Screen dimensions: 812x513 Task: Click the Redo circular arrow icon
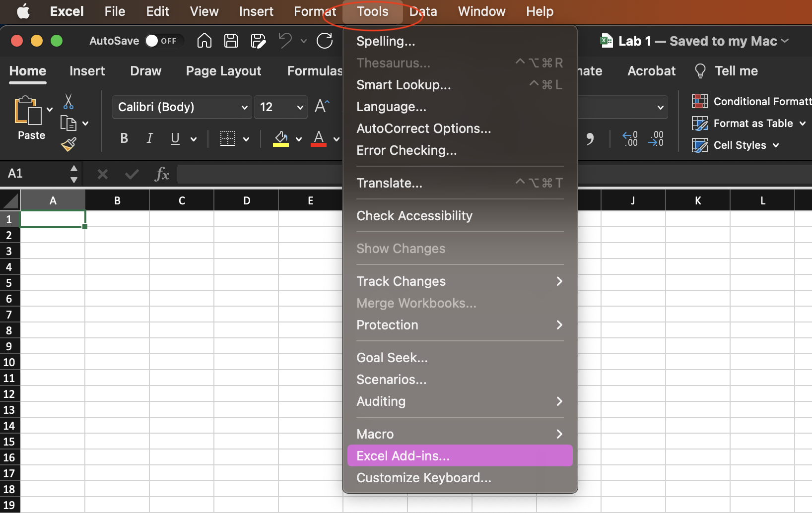tap(325, 41)
